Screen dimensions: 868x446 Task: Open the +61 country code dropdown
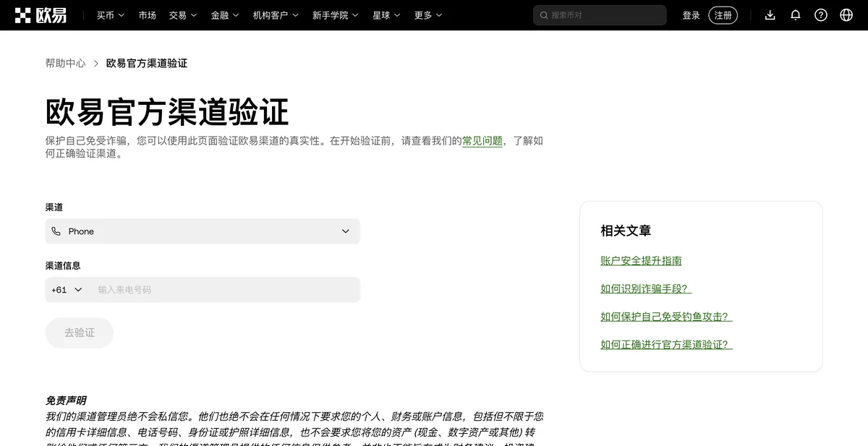(x=67, y=290)
